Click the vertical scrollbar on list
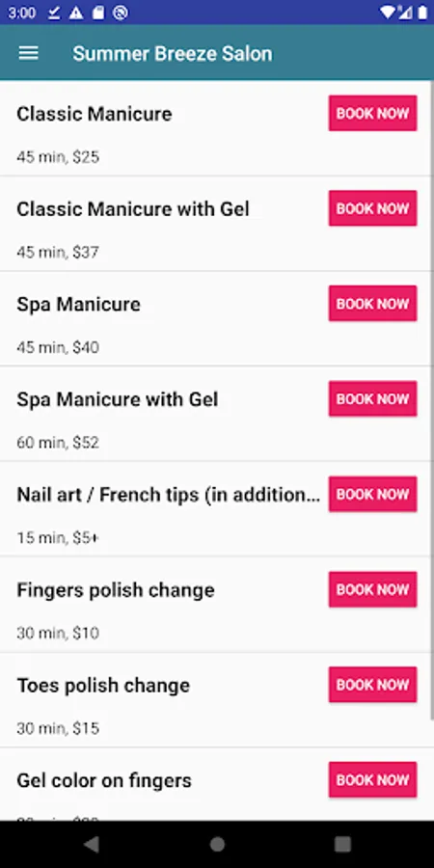The width and height of the screenshot is (434, 868). click(432, 399)
